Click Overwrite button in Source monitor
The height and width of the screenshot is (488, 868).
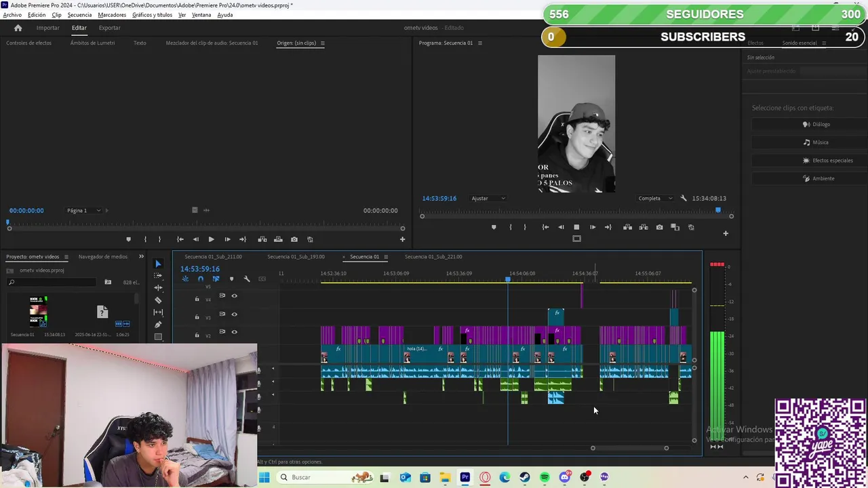278,239
